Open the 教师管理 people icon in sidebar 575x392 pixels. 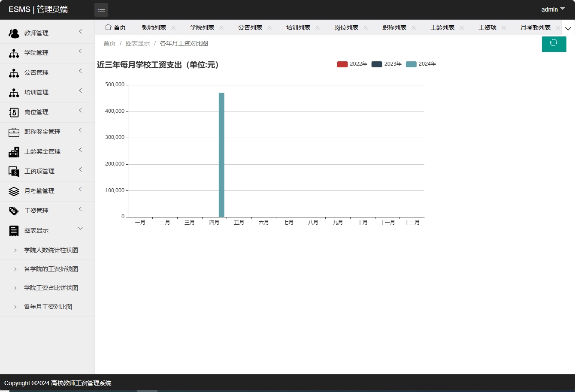(14, 33)
